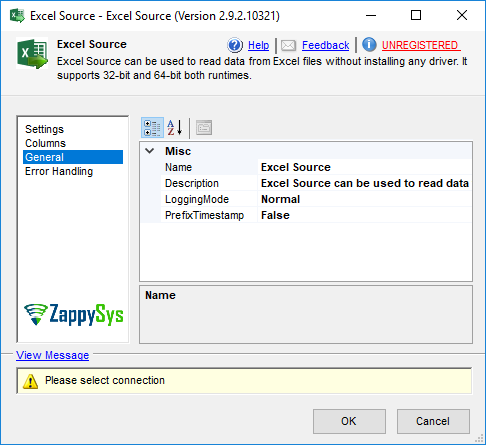Viewport: 486px width, 445px height.
Task: Maximize the Excel Source window
Action: tap(416, 15)
